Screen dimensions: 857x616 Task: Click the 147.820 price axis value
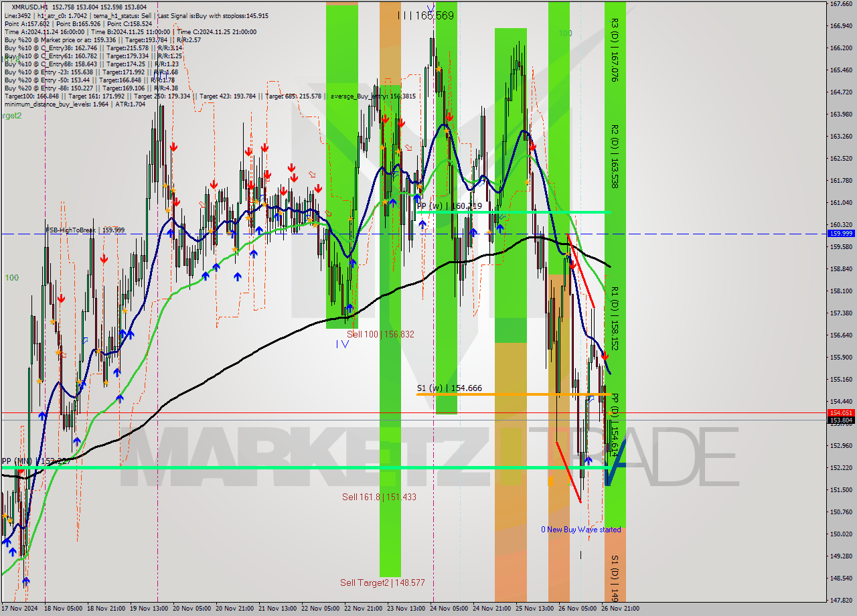pyautogui.click(x=841, y=601)
